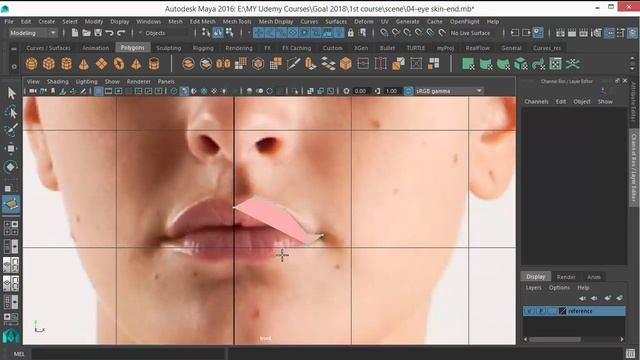Activate the Rotate tool in toolbox
The height and width of the screenshot is (360, 640).
11,167
